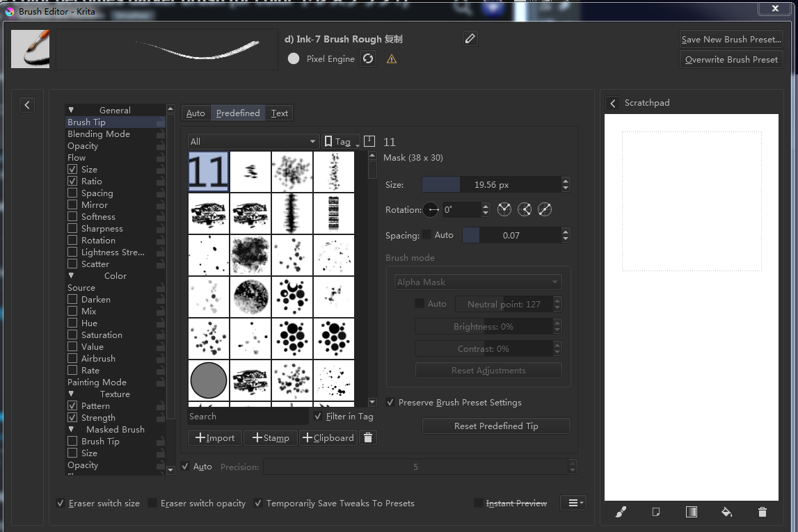
Task: Clear the scratchpad with trash icon
Action: pos(762,512)
